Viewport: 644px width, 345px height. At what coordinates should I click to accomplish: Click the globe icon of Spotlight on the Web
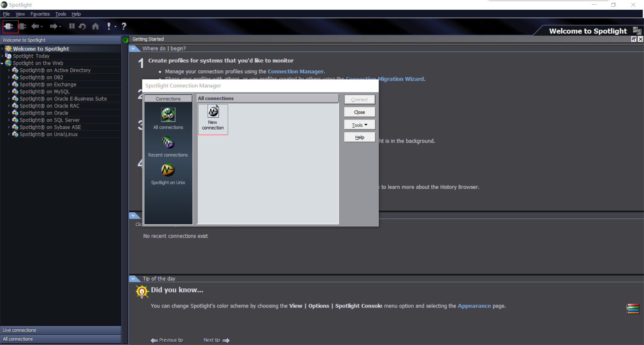(8, 63)
